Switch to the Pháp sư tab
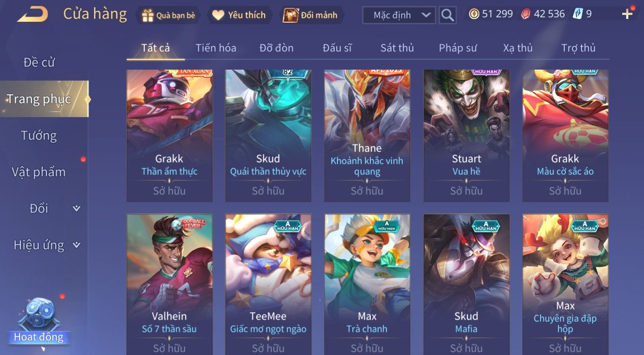The width and height of the screenshot is (644, 355). 458,48
